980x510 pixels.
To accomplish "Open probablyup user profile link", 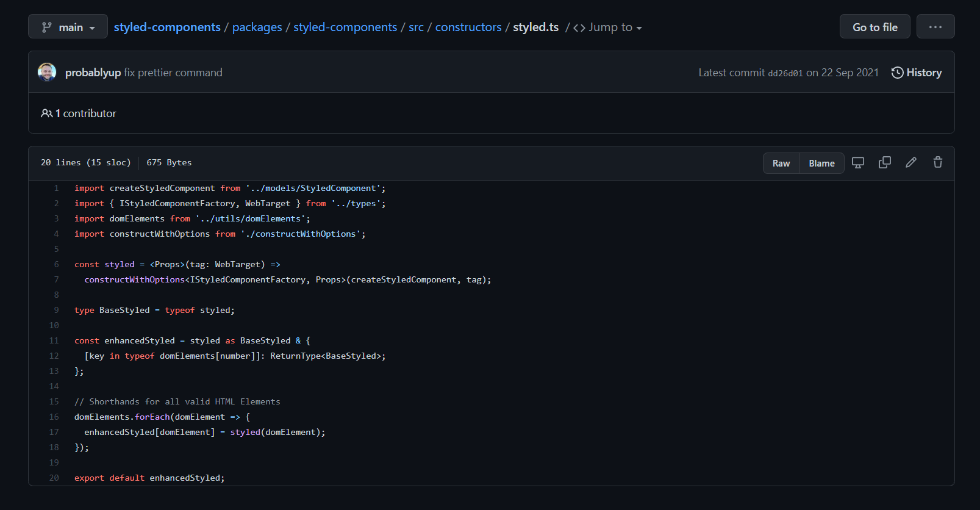I will tap(93, 73).
